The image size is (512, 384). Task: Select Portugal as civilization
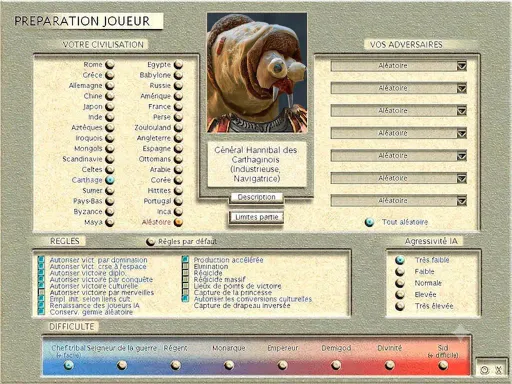pyautogui.click(x=178, y=201)
